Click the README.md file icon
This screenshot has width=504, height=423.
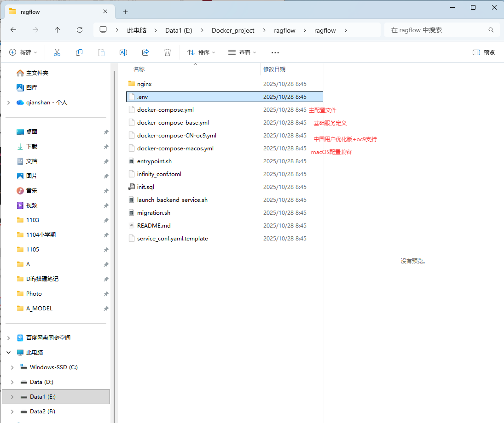point(132,225)
